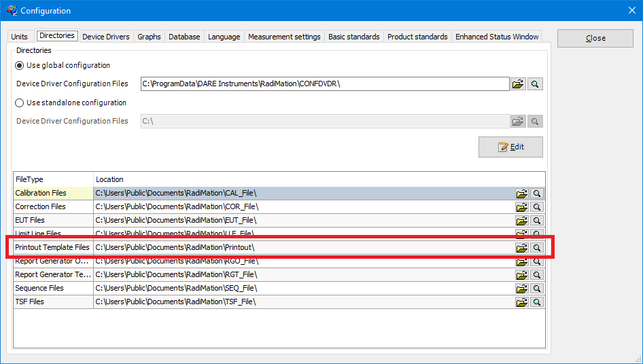Click the COR_File\ location path
The height and width of the screenshot is (364, 643).
tap(177, 206)
